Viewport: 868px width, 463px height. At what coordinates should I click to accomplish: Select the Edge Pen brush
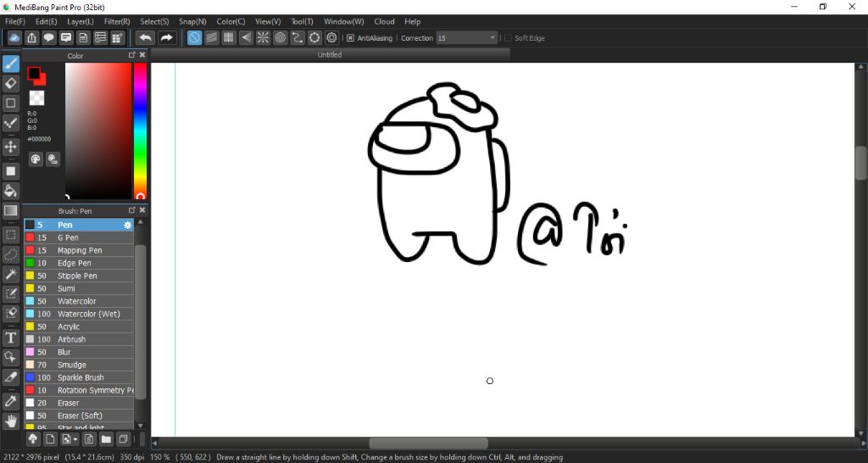[x=79, y=263]
